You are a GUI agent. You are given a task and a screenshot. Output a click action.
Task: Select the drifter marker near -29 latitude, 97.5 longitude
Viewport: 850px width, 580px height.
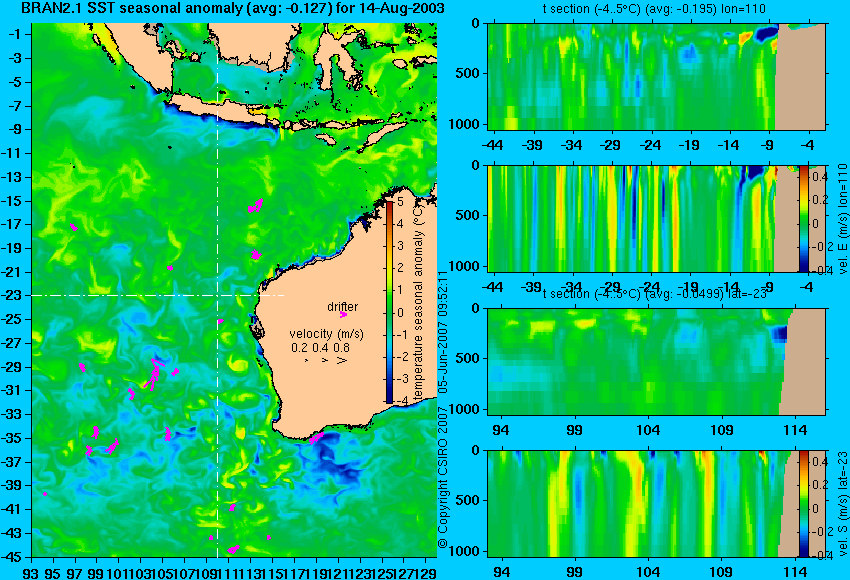coord(82,367)
